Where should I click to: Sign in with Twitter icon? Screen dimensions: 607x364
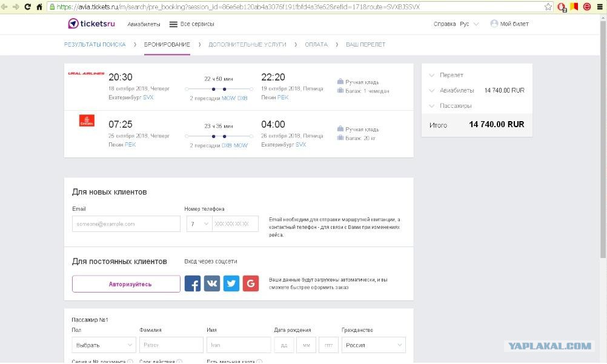click(x=231, y=283)
